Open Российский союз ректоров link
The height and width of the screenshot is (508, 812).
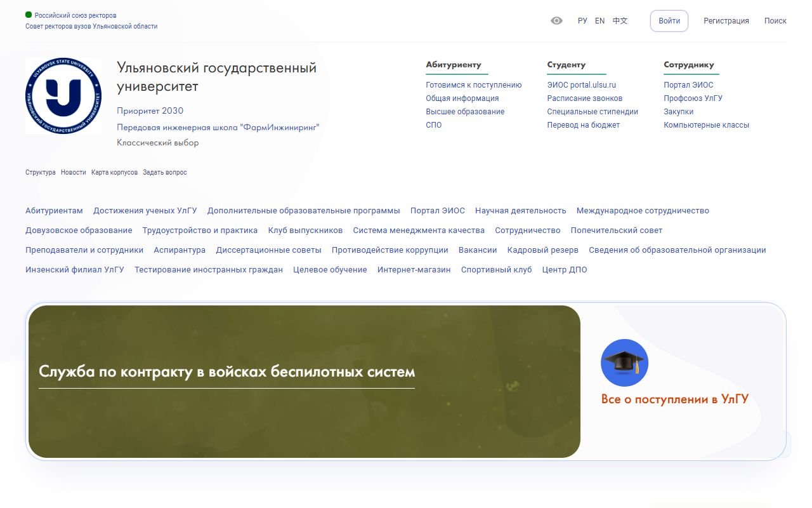tap(75, 15)
